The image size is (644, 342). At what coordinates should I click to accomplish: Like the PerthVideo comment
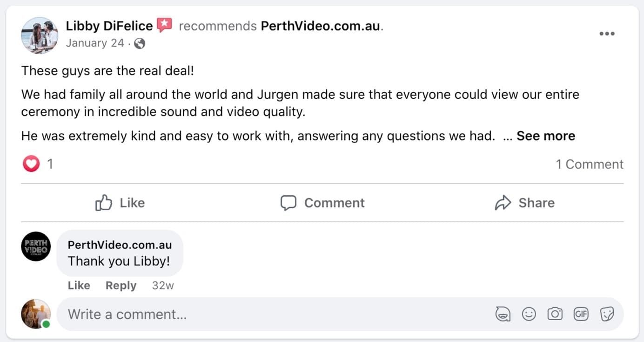coord(79,286)
